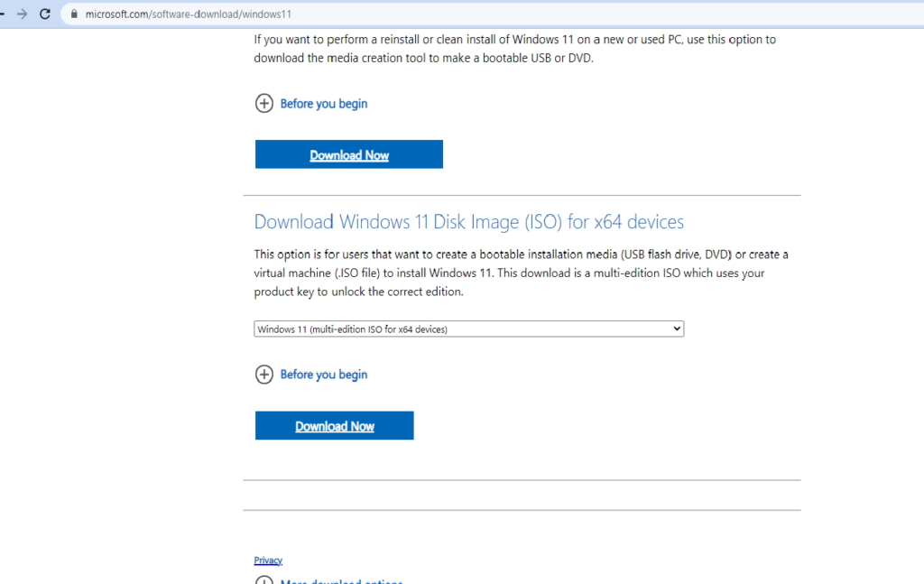Click the browser forward arrow

(22, 14)
